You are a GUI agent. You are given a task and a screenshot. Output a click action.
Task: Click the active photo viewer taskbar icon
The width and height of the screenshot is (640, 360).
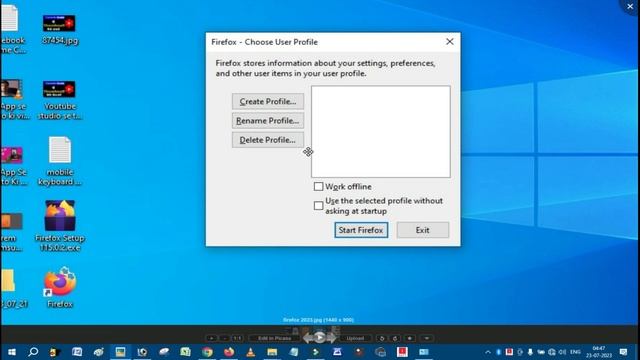120,352
